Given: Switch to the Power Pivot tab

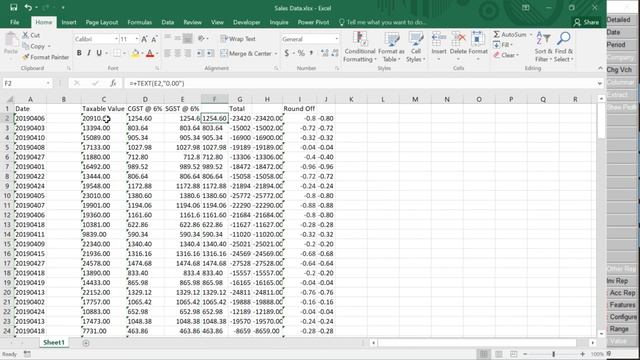Looking at the screenshot, I should (313, 22).
